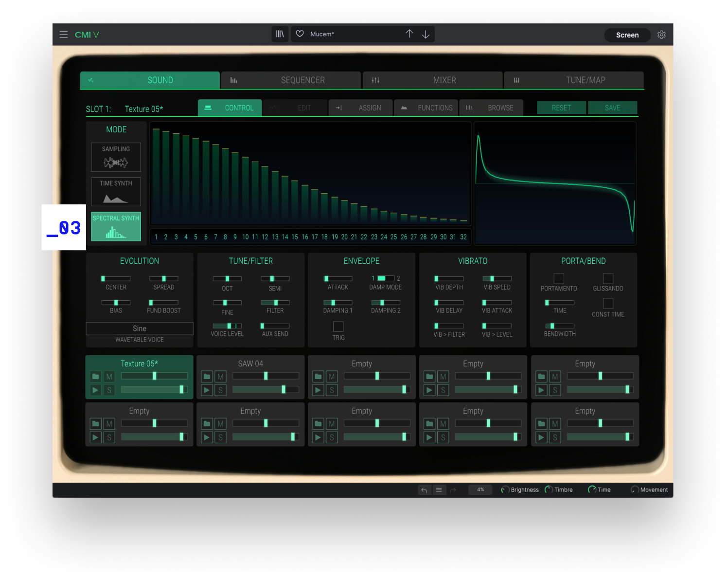
Task: Open the Sine wavetable voice selector
Action: [x=140, y=328]
